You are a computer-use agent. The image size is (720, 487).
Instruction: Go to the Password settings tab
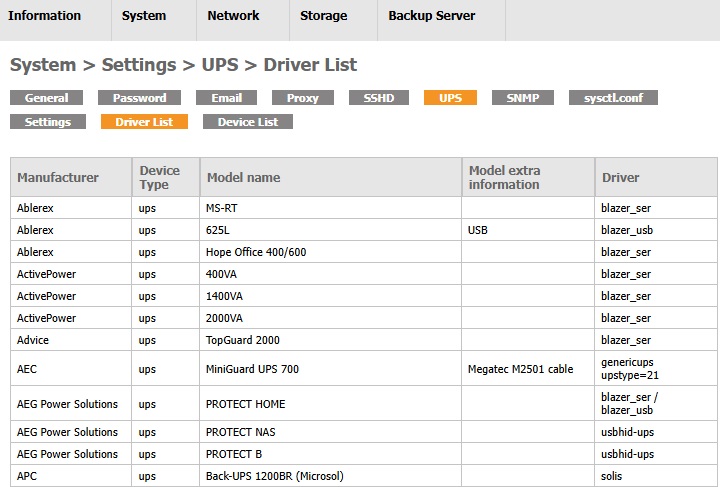139,98
